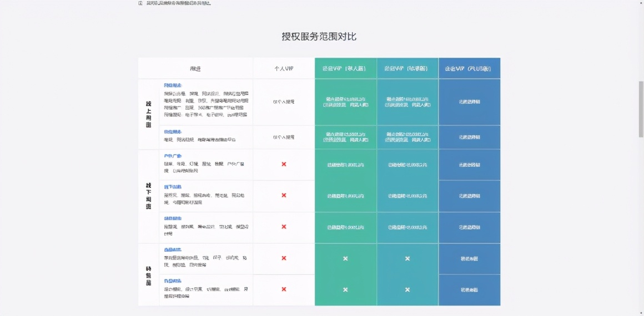The height and width of the screenshot is (316, 644).
Task: Select the 线上用图 section label
Action: [148, 114]
